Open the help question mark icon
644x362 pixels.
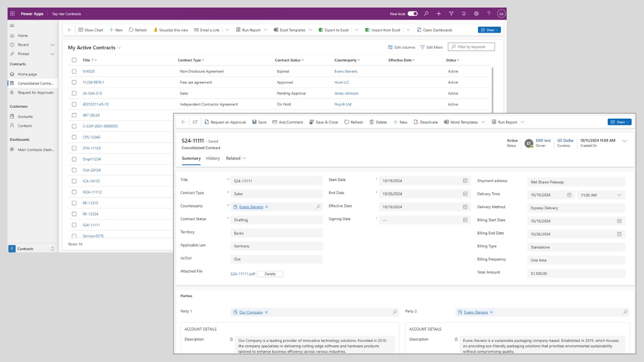tap(489, 14)
